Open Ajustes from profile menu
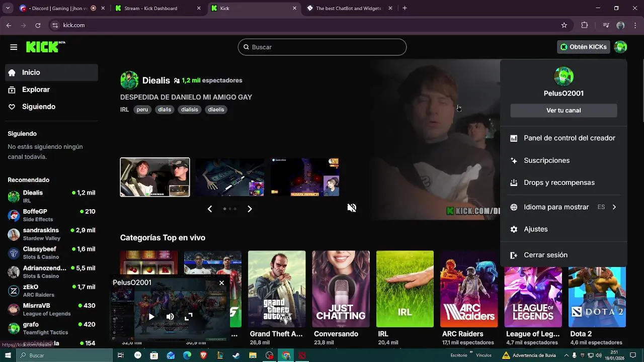 pos(563,229)
